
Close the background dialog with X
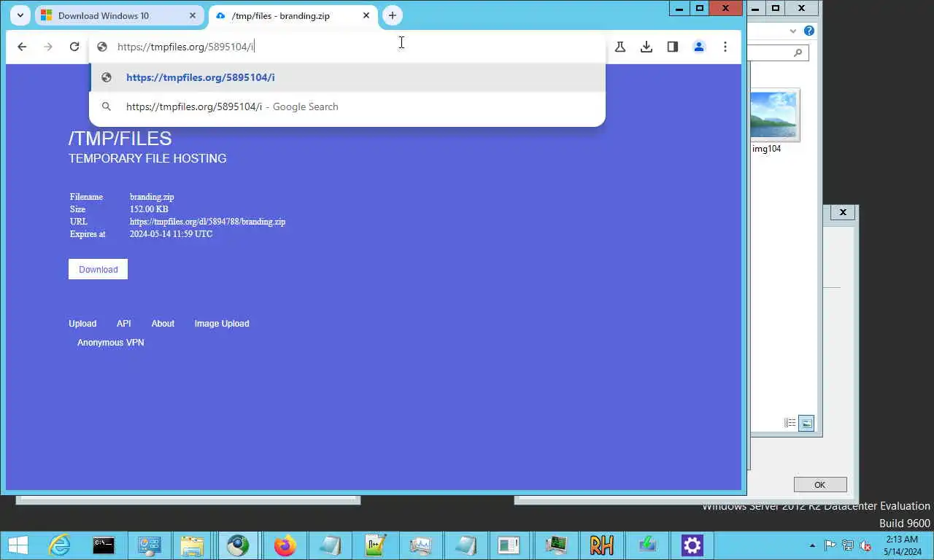point(843,212)
